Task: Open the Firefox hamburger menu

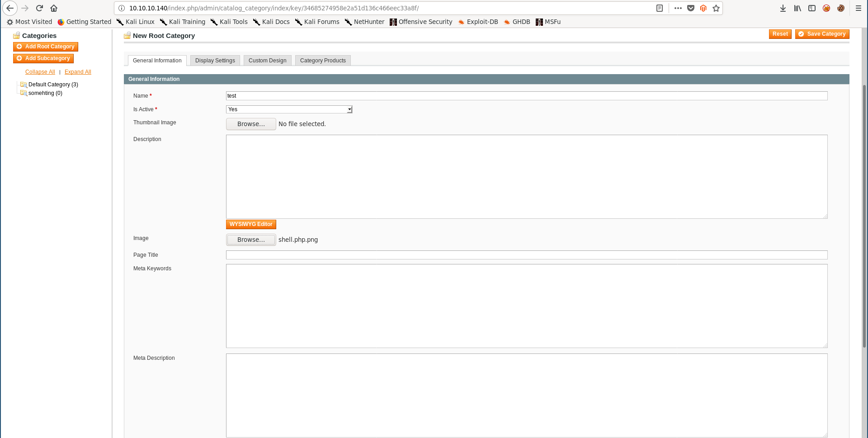Action: pyautogui.click(x=859, y=8)
